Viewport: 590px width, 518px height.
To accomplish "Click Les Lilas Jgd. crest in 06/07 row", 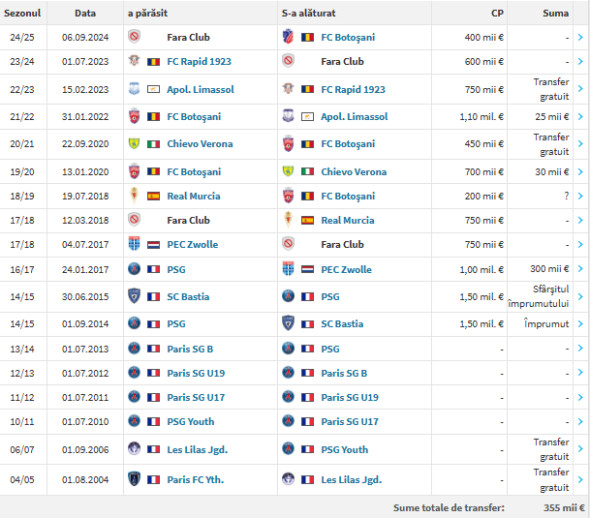I will [134, 449].
